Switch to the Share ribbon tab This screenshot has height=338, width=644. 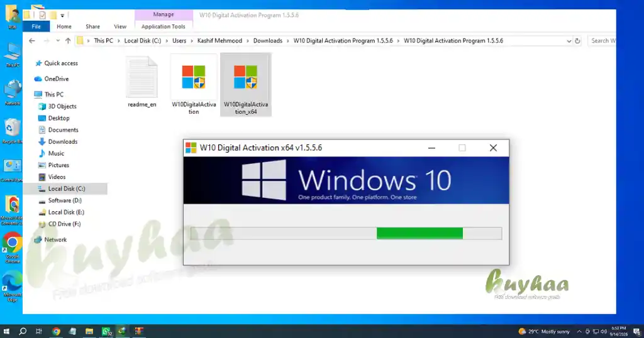coord(93,26)
